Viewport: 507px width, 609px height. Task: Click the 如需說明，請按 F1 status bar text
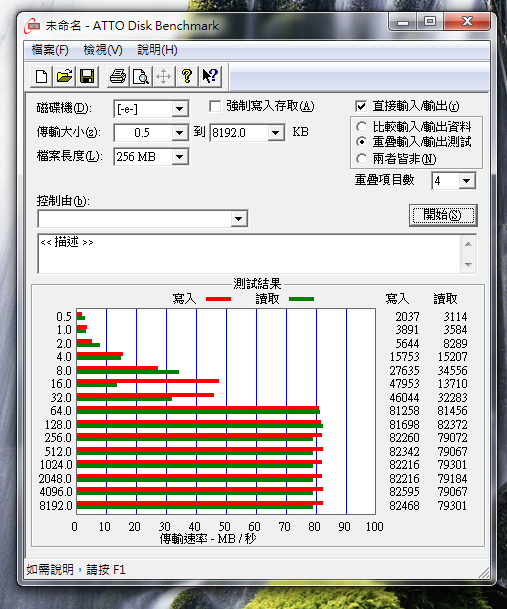tap(76, 570)
